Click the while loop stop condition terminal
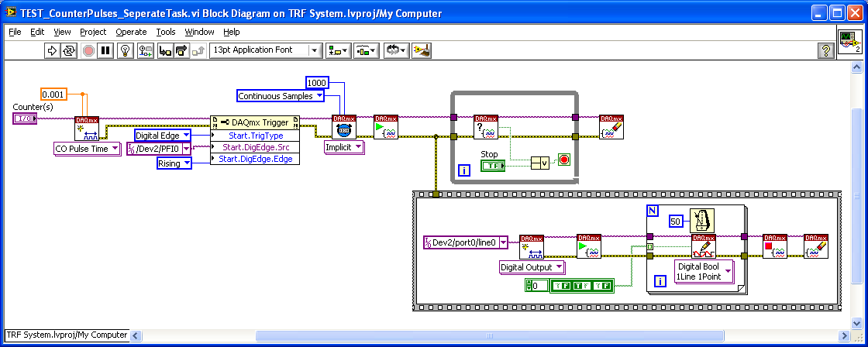868x347 pixels. pos(564,161)
